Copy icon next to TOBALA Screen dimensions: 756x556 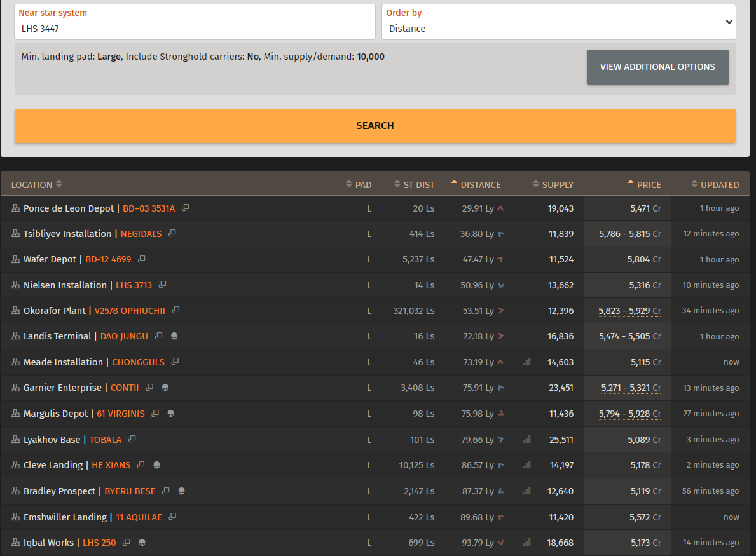[x=132, y=439]
